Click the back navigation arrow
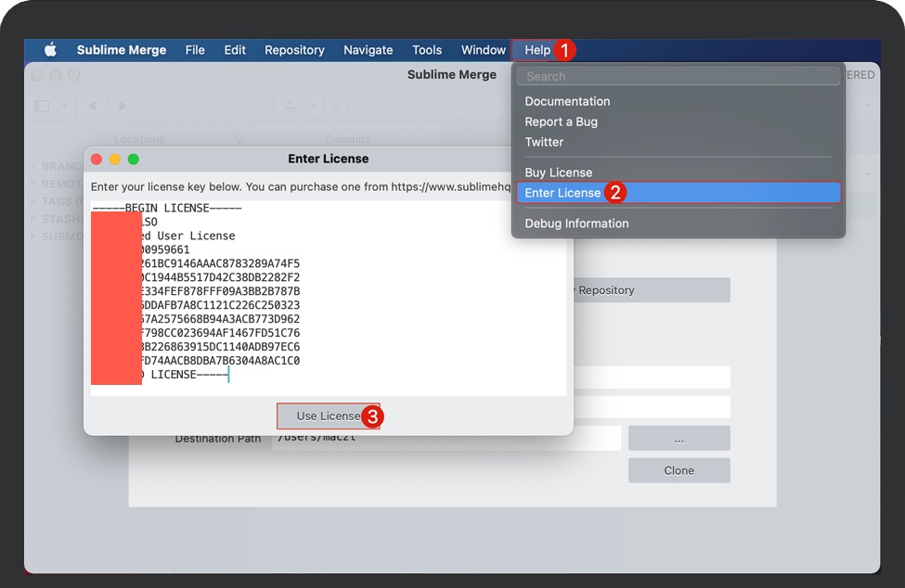Viewport: 905px width, 588px height. point(92,106)
